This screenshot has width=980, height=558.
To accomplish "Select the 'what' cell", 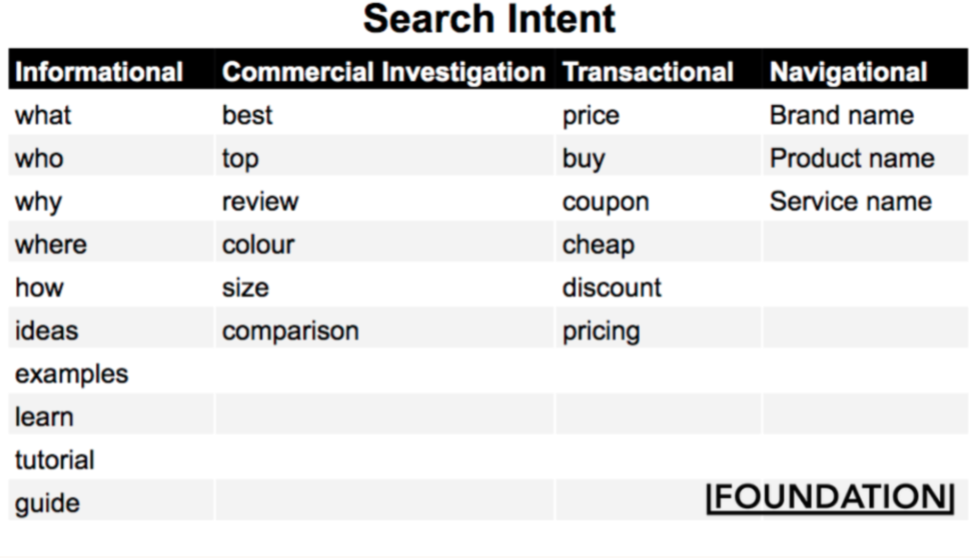I will tap(43, 116).
